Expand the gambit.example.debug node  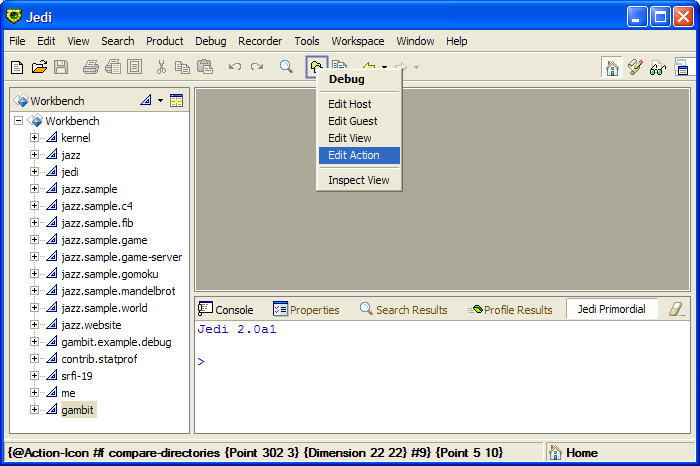[34, 341]
